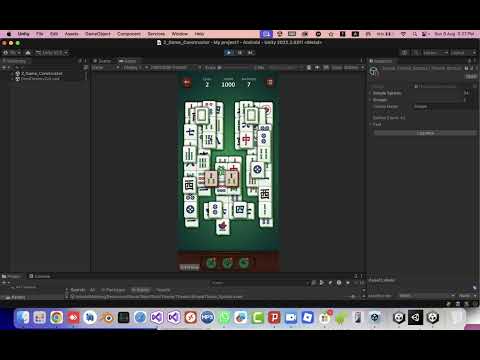Click the game view mute audio icon
Viewport: 480px width, 360px height.
[x=317, y=68]
